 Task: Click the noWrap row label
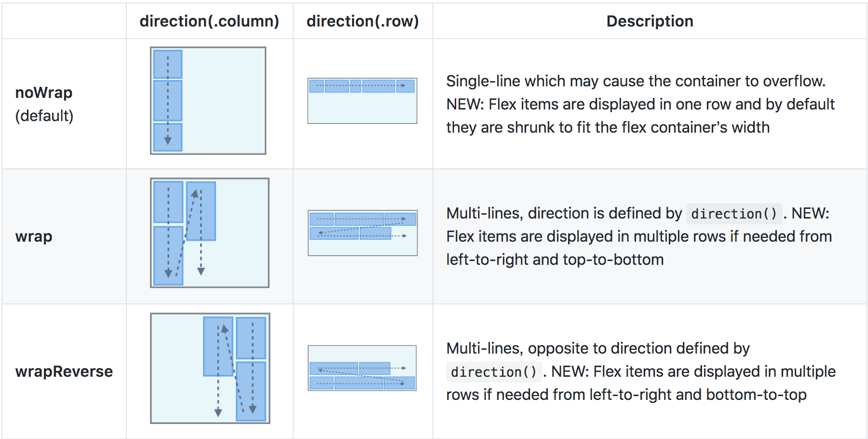(44, 92)
